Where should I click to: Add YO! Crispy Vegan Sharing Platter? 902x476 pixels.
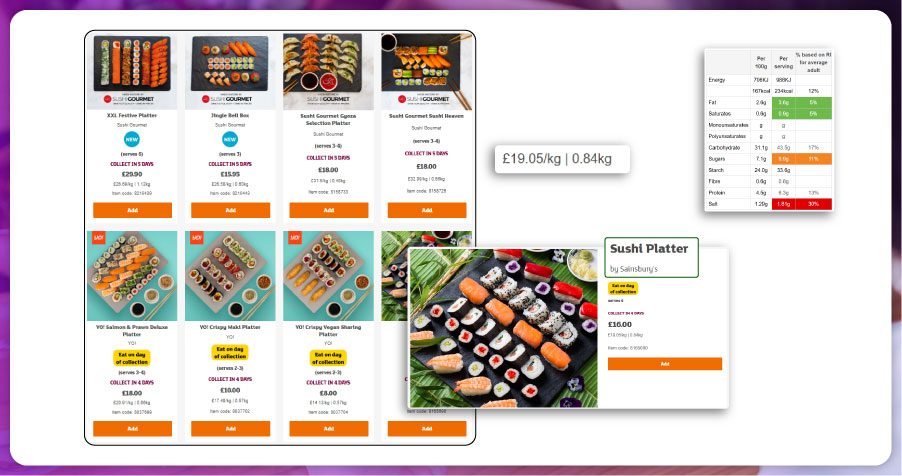[328, 428]
